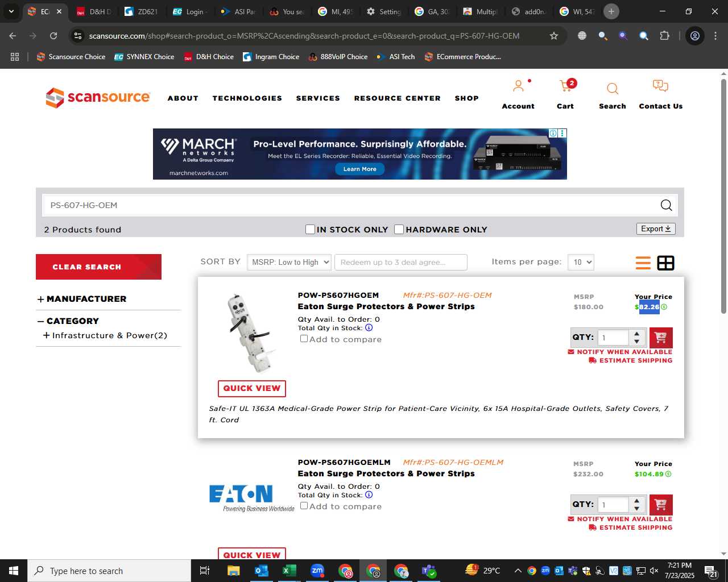
Task: Switch to the ZD621 browser tab
Action: pyautogui.click(x=142, y=11)
